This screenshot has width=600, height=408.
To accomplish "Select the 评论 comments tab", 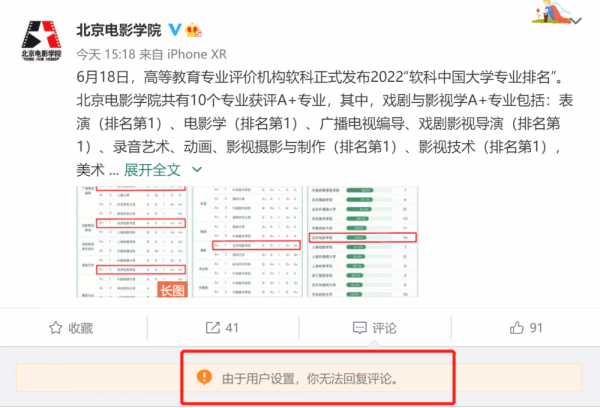I will coord(375,328).
